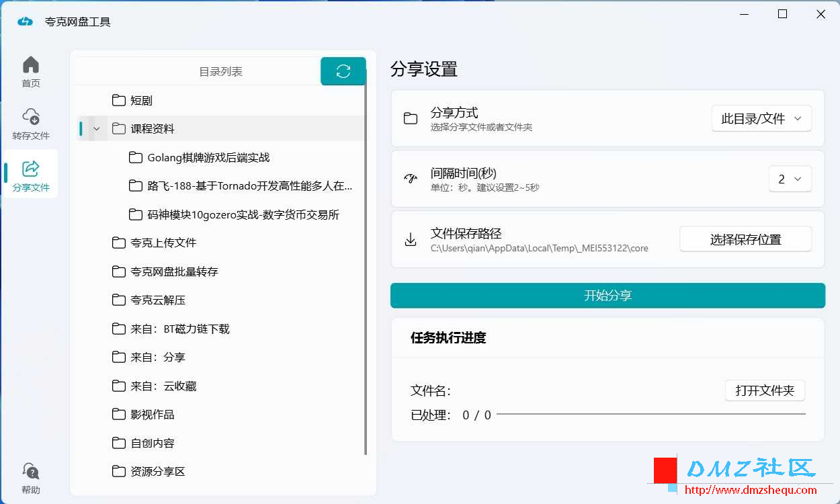
Task: Click folder icon beside 课程资料
Action: (119, 128)
